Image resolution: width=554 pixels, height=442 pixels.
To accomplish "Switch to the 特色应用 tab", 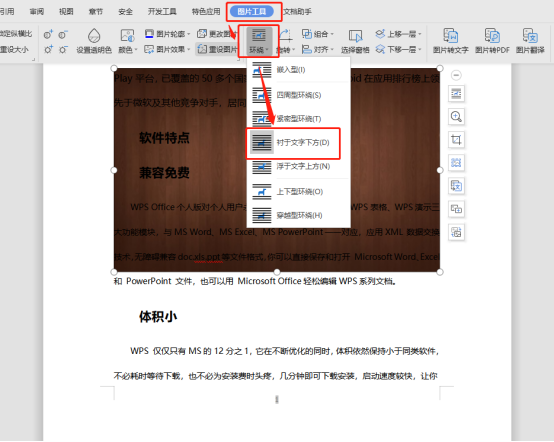I will [206, 12].
